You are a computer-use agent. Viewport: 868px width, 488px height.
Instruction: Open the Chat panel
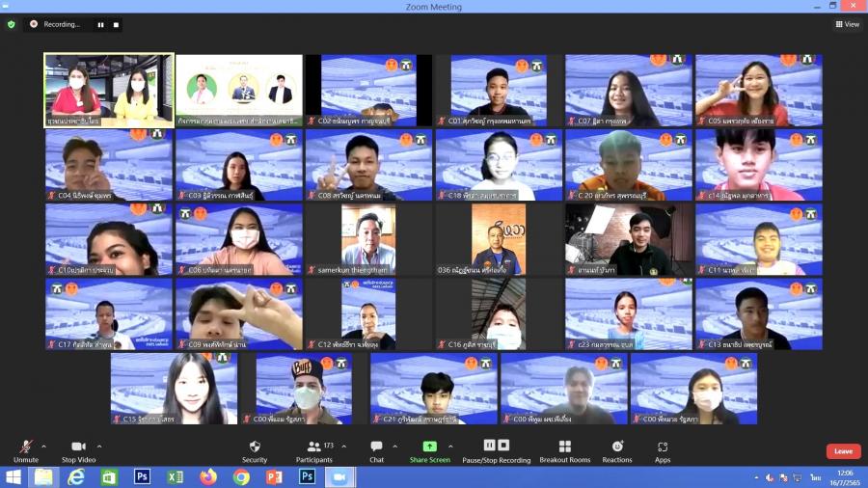pos(376,449)
